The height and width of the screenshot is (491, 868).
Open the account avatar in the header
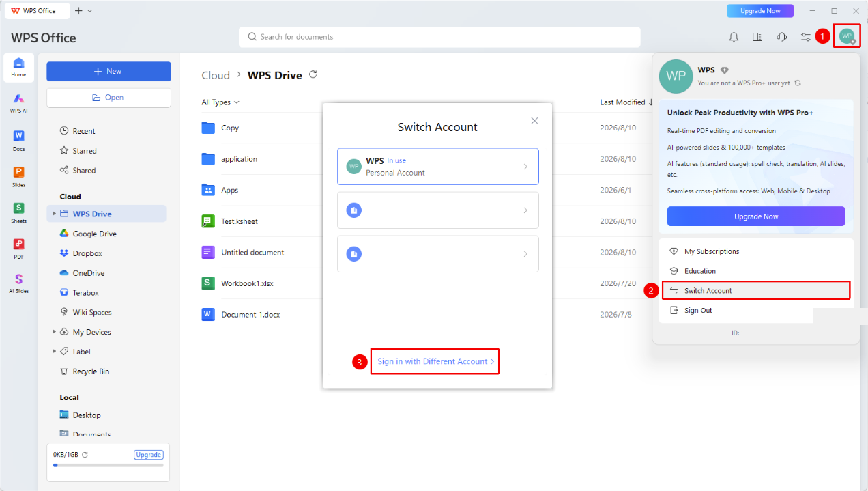click(x=847, y=36)
